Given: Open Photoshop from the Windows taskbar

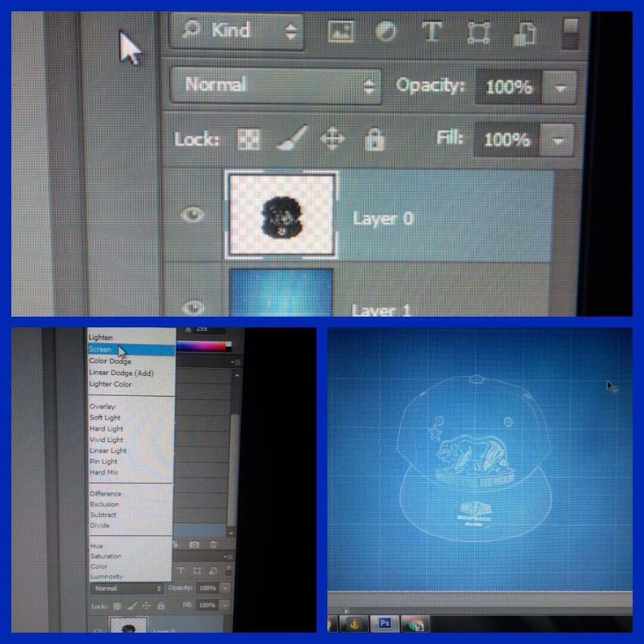Looking at the screenshot, I should tap(385, 622).
